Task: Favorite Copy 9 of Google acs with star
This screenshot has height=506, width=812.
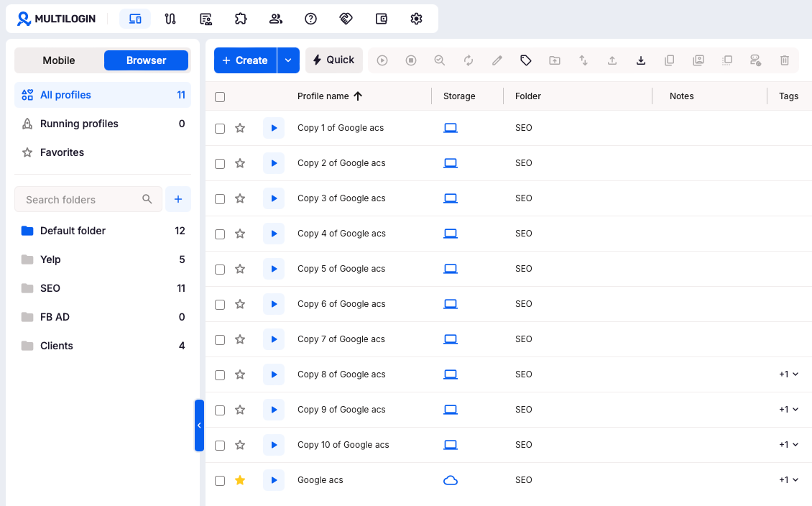Action: 240,410
